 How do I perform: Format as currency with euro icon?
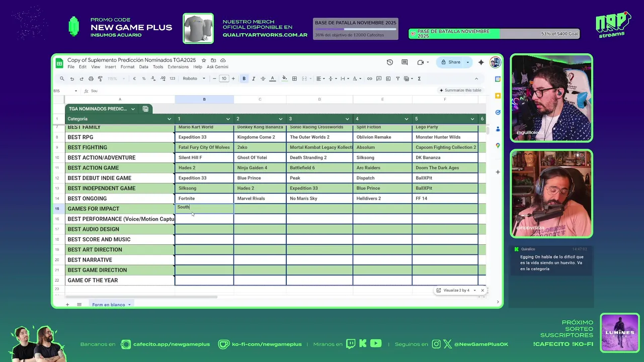click(134, 78)
